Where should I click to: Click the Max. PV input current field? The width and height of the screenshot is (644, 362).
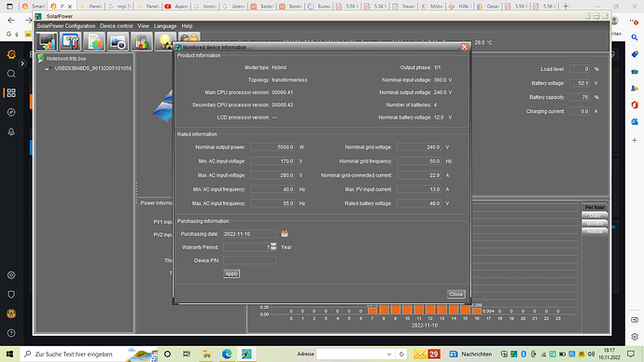(419, 189)
